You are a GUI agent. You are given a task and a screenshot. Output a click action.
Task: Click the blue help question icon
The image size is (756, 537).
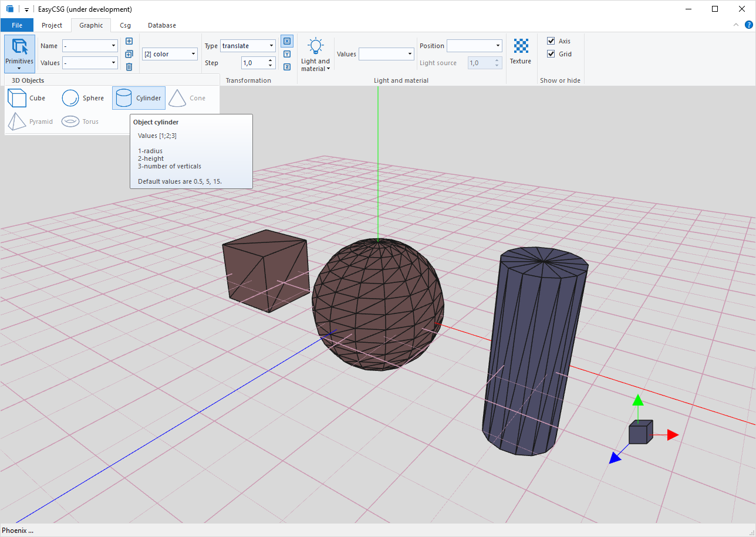tap(748, 25)
